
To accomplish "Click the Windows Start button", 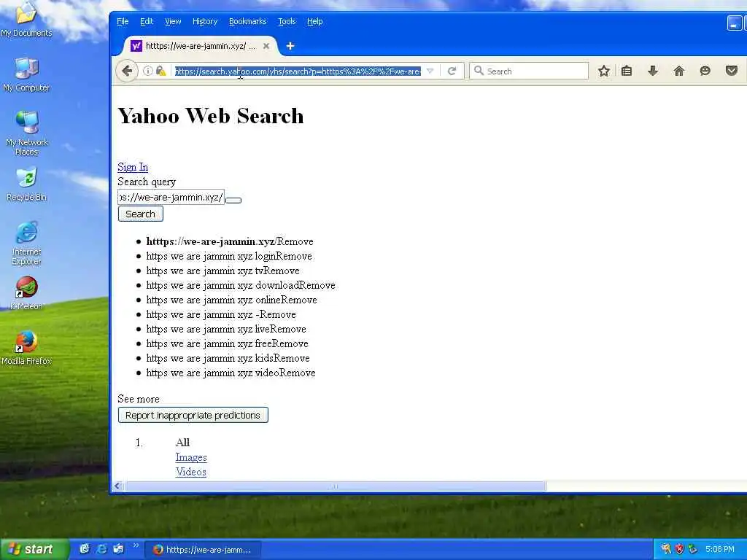I will tap(34, 549).
